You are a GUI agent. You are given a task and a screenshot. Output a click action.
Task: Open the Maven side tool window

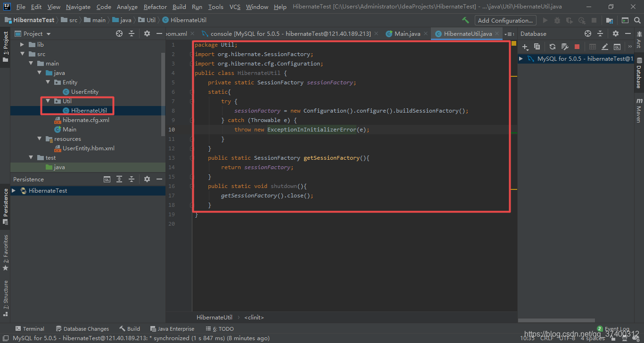(639, 110)
